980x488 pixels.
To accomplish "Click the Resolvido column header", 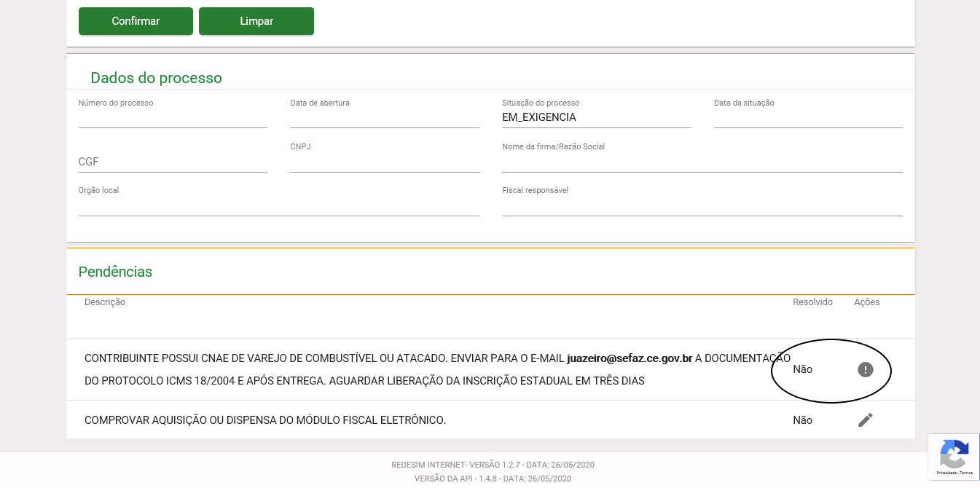I will point(812,302).
